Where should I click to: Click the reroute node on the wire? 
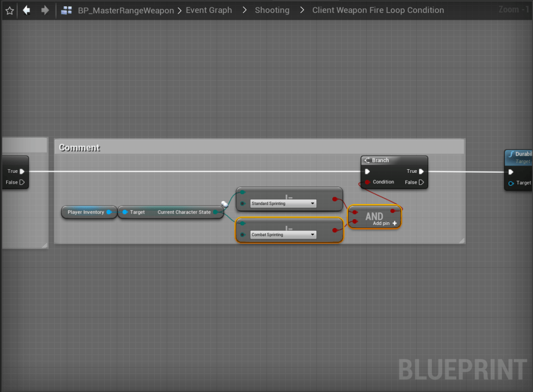(225, 204)
